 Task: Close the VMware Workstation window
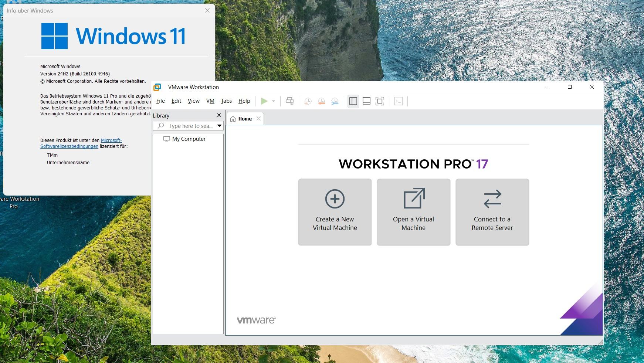pyautogui.click(x=592, y=87)
